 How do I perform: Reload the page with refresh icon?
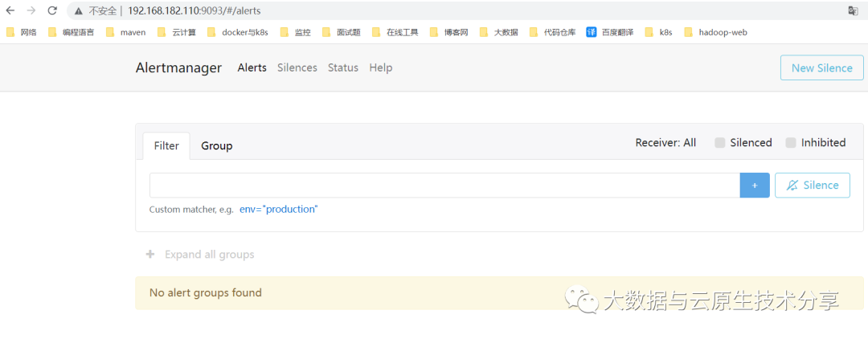pyautogui.click(x=52, y=11)
